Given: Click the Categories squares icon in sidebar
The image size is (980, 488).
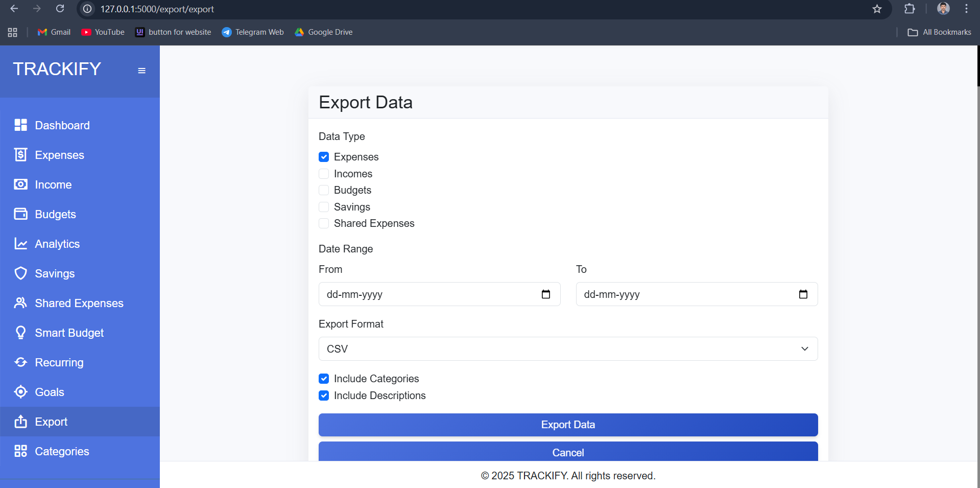Looking at the screenshot, I should point(20,451).
